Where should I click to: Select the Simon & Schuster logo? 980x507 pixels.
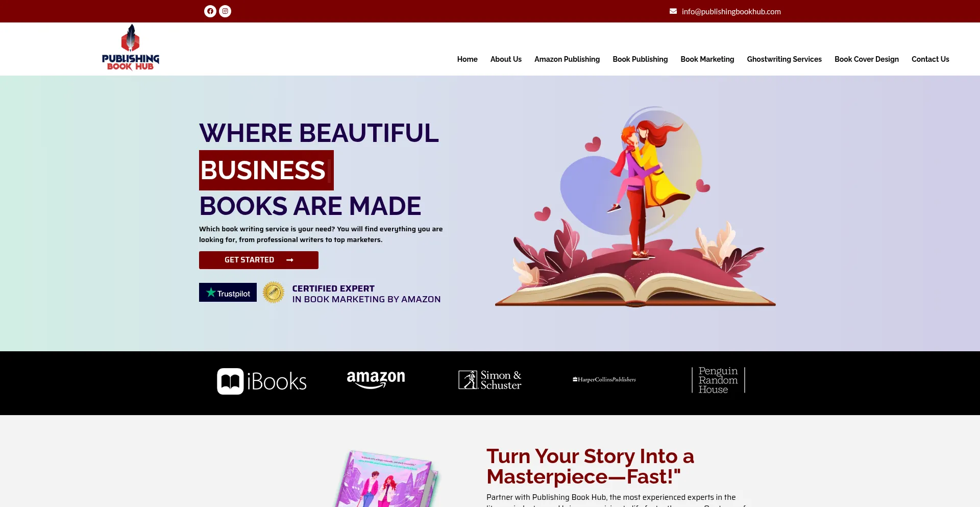click(x=490, y=380)
